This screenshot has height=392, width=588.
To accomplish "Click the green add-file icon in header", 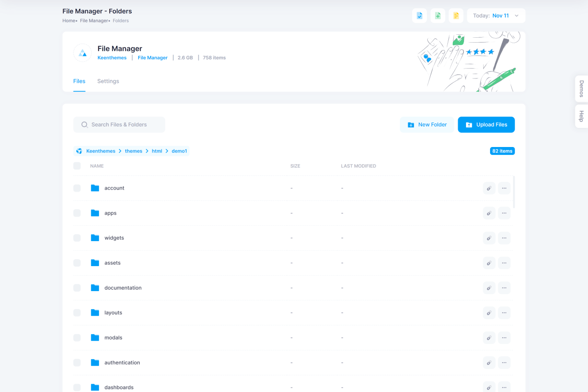I will coord(438,16).
